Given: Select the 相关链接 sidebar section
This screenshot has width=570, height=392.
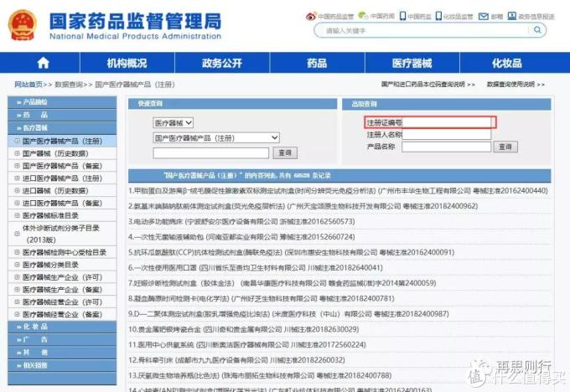Looking at the screenshot, I should (62, 365).
